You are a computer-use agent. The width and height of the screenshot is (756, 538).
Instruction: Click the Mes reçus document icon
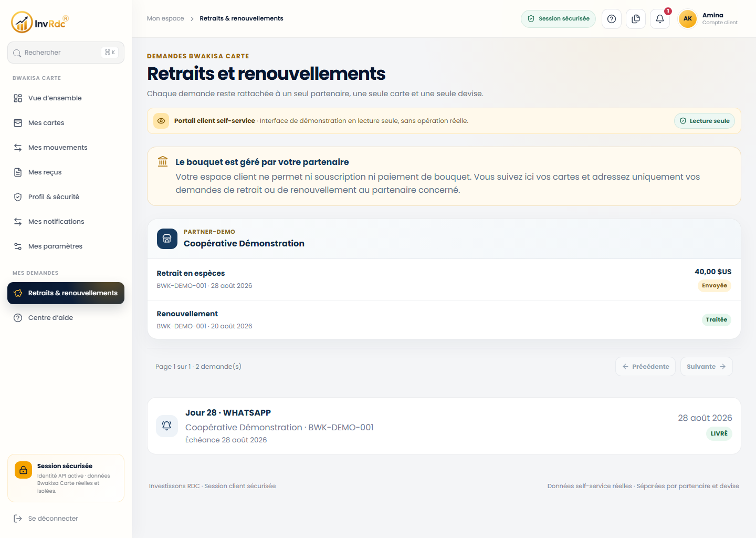click(x=18, y=172)
